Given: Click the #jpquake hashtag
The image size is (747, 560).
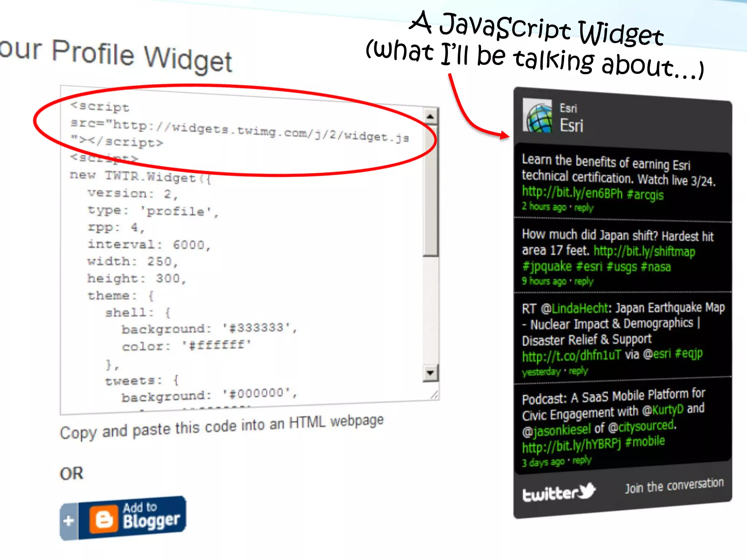Looking at the screenshot, I should tap(547, 266).
